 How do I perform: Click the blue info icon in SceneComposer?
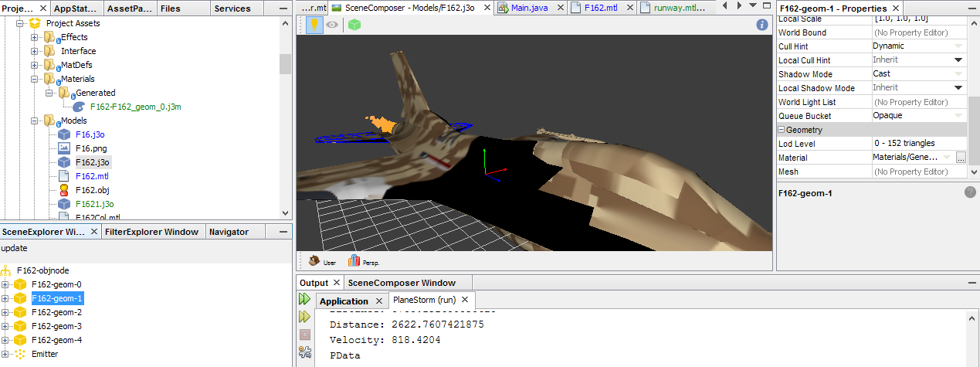tap(762, 25)
